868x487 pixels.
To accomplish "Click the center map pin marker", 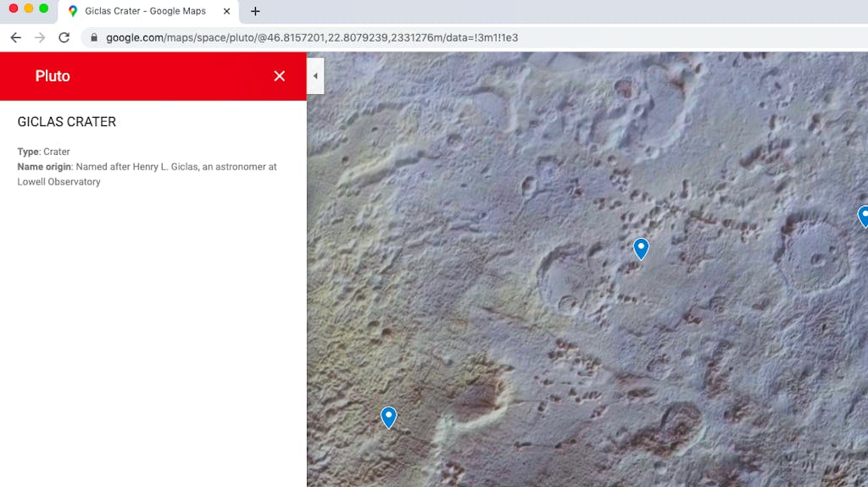I will pos(641,248).
